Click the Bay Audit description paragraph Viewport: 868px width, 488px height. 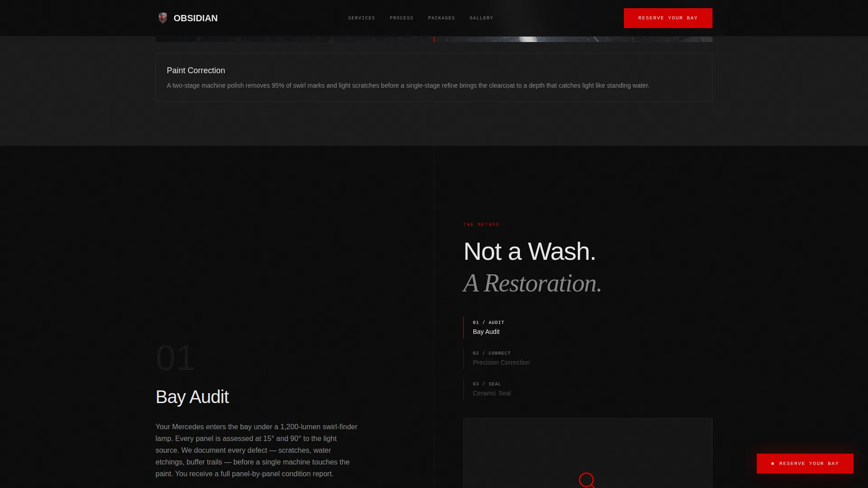(257, 450)
